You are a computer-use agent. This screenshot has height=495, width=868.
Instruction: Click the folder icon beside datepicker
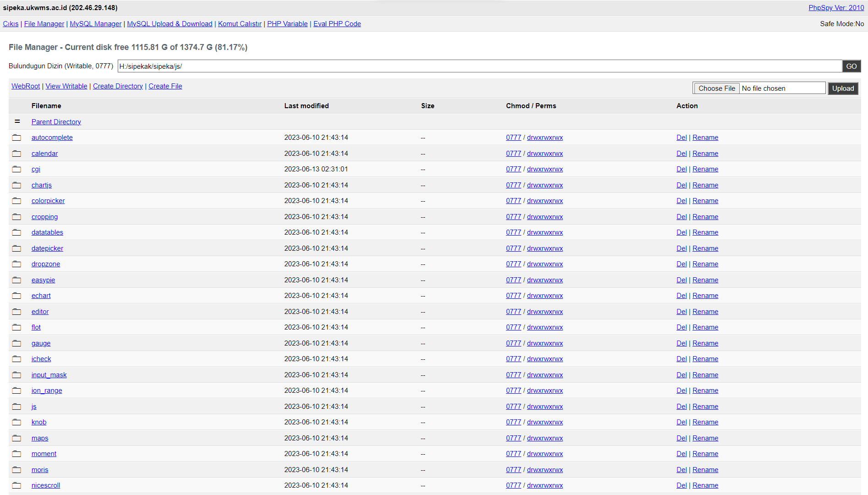[16, 248]
